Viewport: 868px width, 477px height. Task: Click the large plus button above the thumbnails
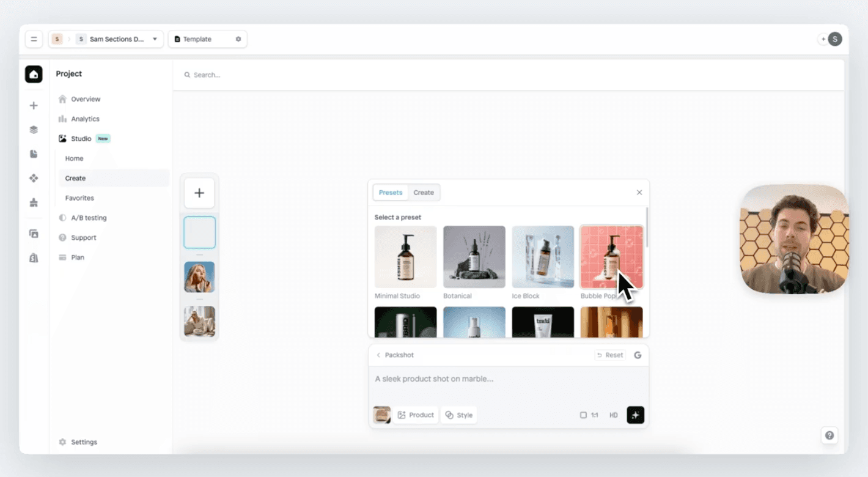199,193
